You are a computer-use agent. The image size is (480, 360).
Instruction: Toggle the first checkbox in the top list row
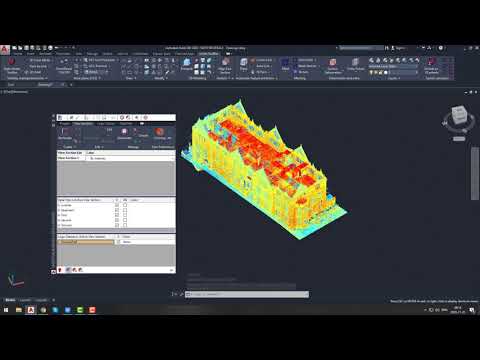coord(117,205)
